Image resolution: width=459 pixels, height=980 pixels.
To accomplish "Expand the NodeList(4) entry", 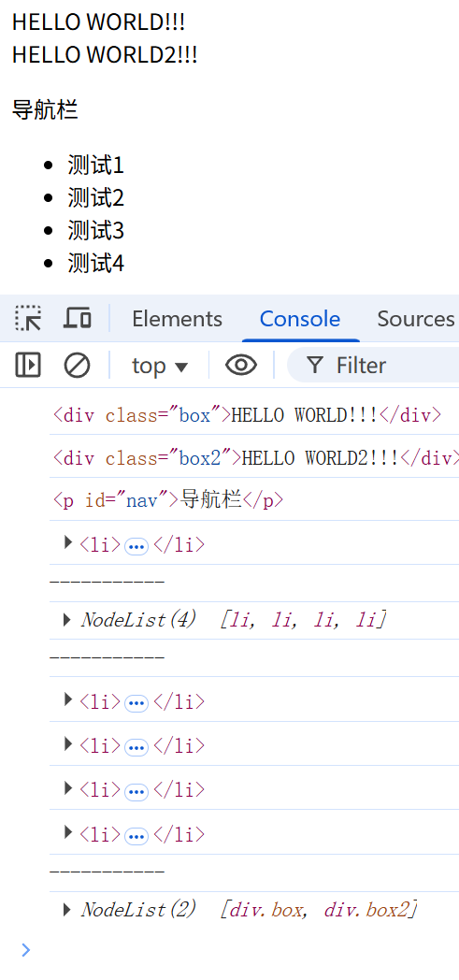I will click(67, 620).
